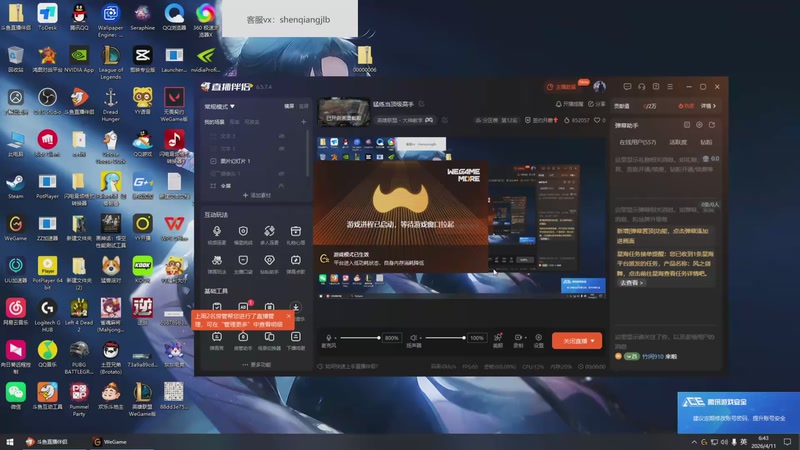Screen dimensions: 800x450
Task: Open Windows Start menu
Action: pos(9,442)
